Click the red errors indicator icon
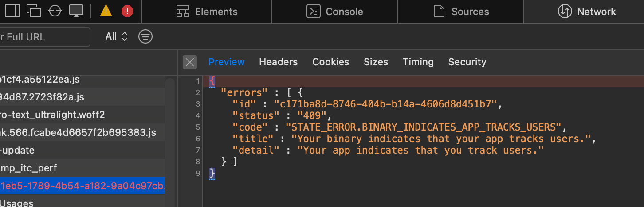This screenshot has width=644, height=207. (127, 11)
